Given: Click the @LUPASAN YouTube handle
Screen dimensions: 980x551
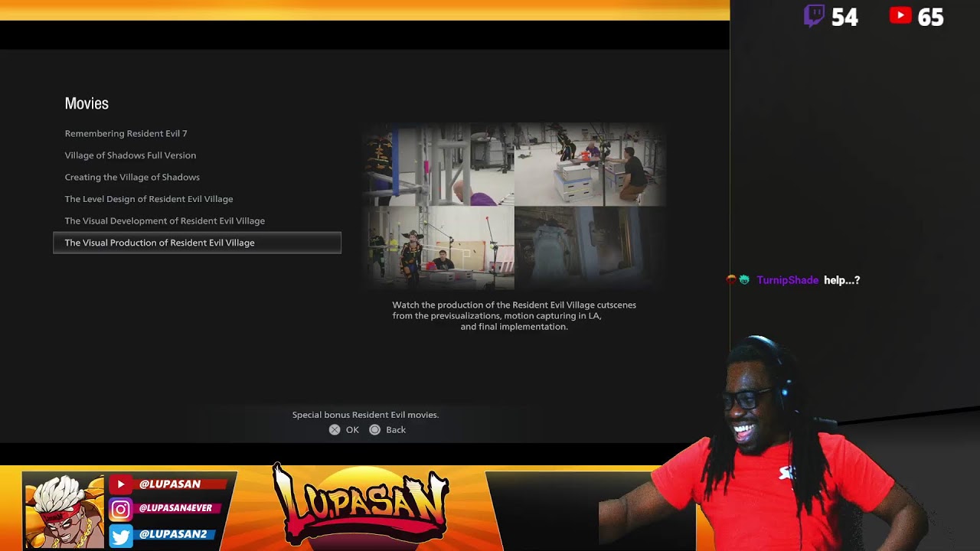Looking at the screenshot, I should (170, 484).
